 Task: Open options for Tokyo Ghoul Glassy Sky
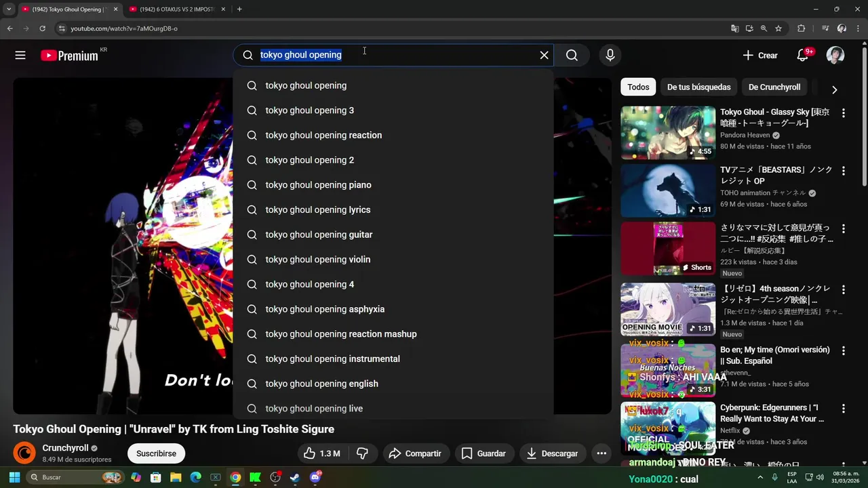844,113
